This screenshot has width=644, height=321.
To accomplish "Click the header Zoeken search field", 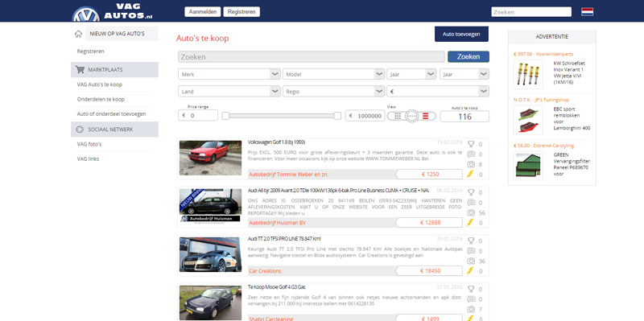I will click(531, 12).
